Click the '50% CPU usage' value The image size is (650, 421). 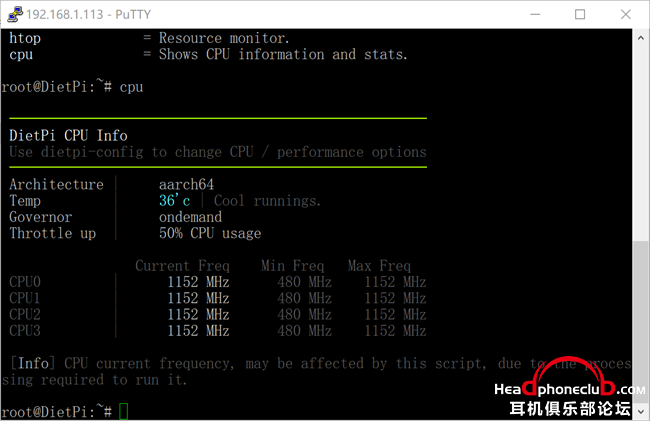click(x=210, y=233)
